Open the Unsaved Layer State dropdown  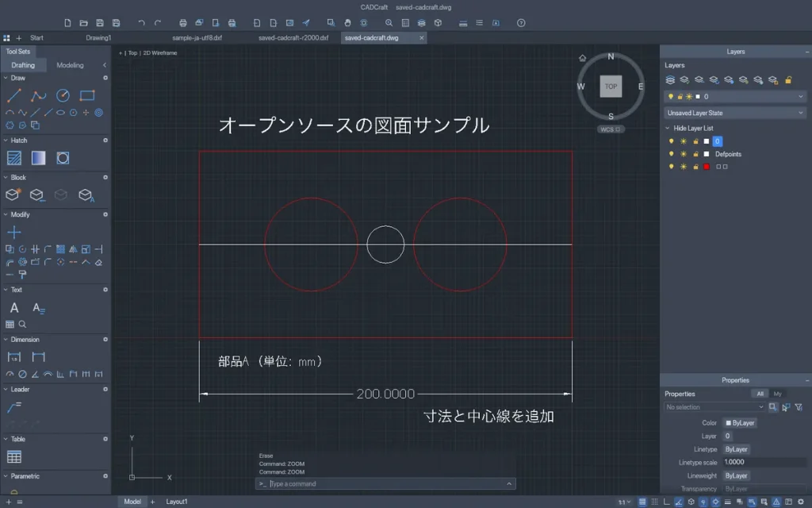[x=735, y=113]
